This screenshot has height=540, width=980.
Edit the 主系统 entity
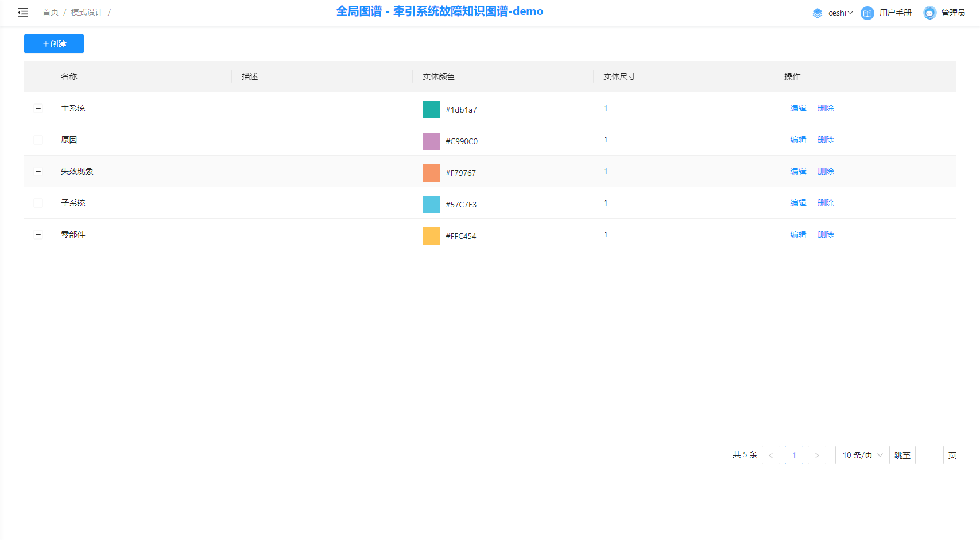coord(798,108)
